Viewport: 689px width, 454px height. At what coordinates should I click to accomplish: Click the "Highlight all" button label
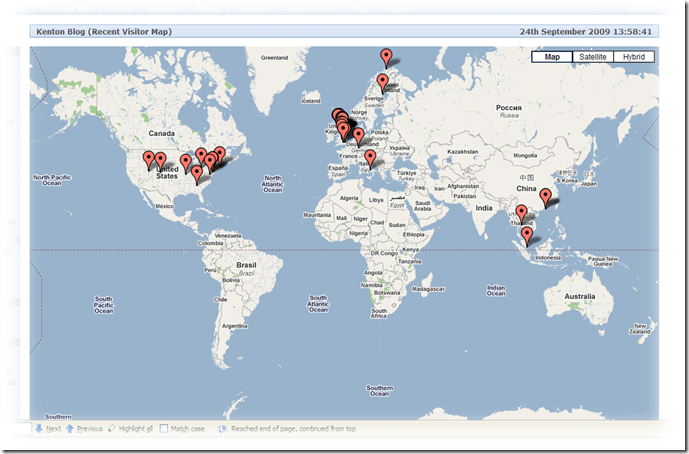[136, 429]
